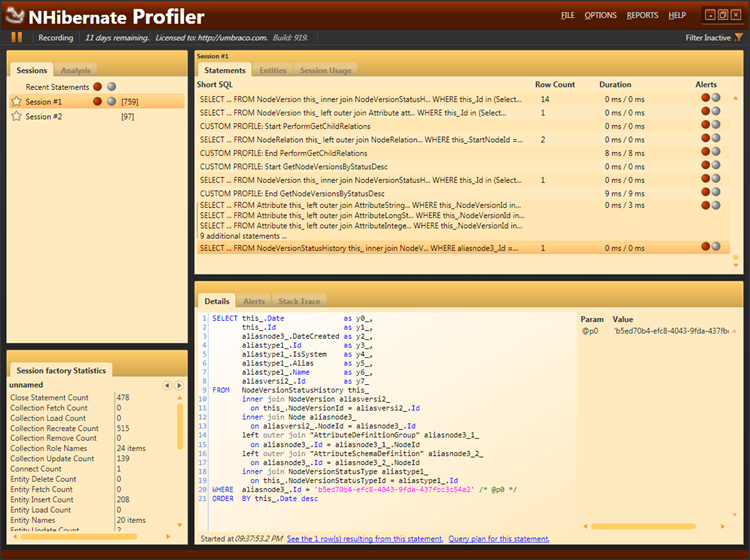Viewport: 750px width, 560px height.
Task: Click statistics panel vertical scrollbar thumb
Action: (x=180, y=426)
